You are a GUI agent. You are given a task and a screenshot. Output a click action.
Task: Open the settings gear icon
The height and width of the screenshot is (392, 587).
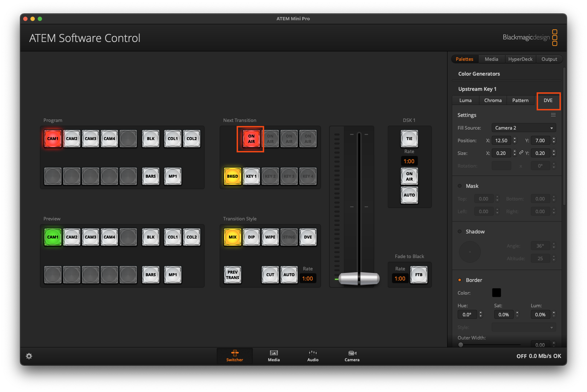[x=29, y=356]
